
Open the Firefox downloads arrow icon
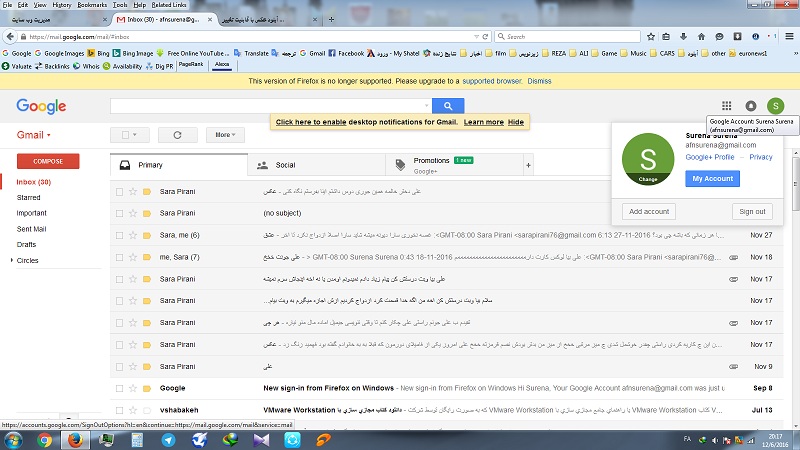(x=683, y=37)
